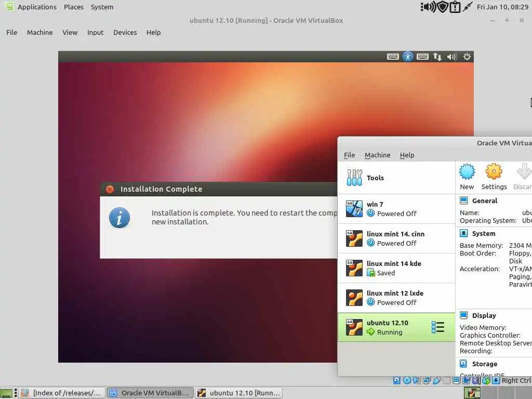Open the VM window Machine menu

click(39, 33)
